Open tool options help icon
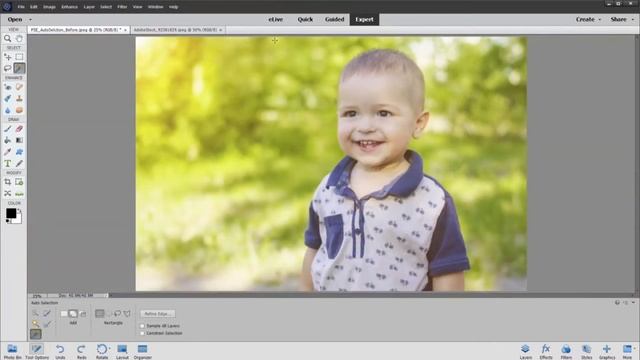The height and width of the screenshot is (360, 640). point(617,302)
